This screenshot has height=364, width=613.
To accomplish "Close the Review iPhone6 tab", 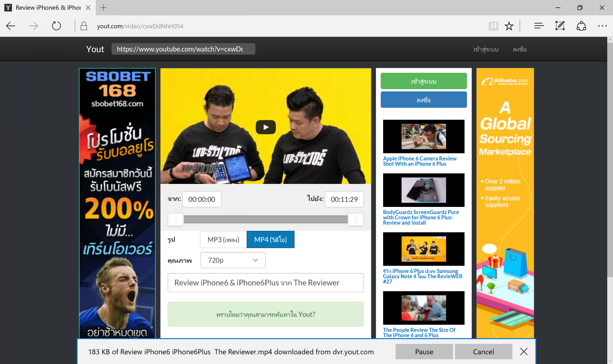I will click(88, 8).
